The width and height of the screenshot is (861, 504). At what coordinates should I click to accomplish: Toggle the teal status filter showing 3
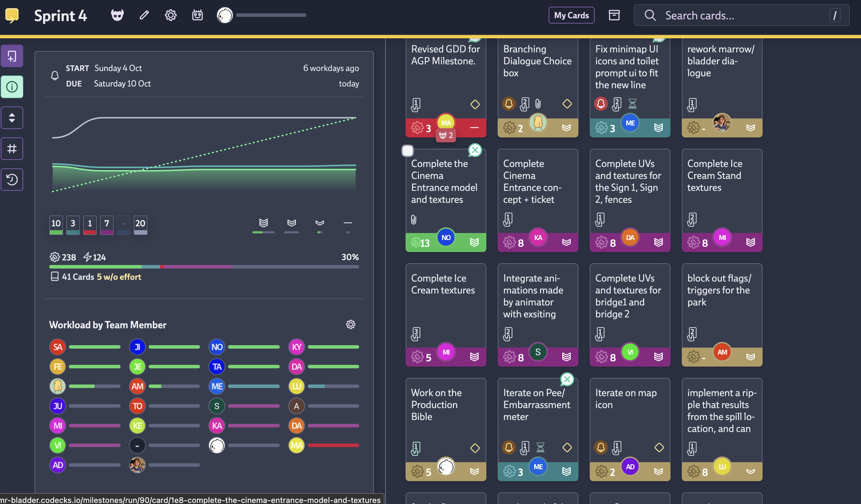point(73,225)
